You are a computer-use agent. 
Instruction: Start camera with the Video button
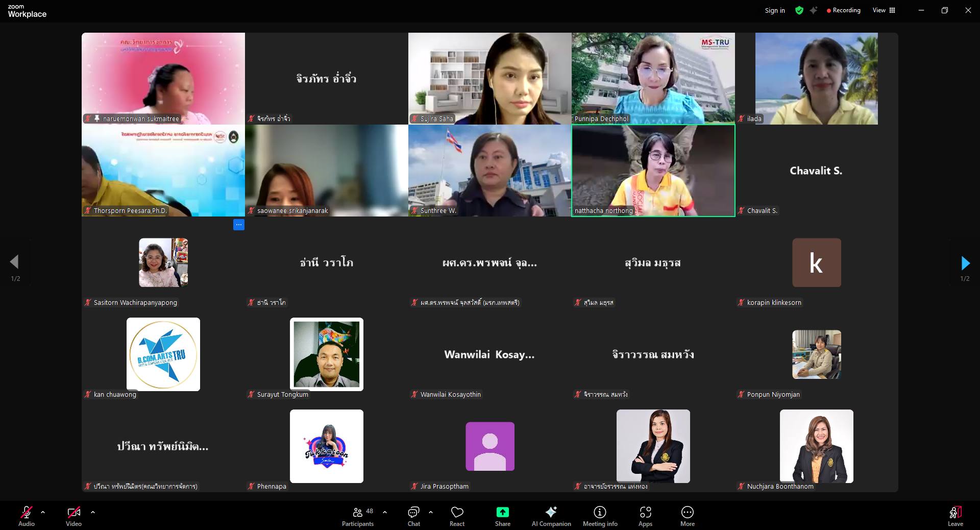(x=73, y=515)
